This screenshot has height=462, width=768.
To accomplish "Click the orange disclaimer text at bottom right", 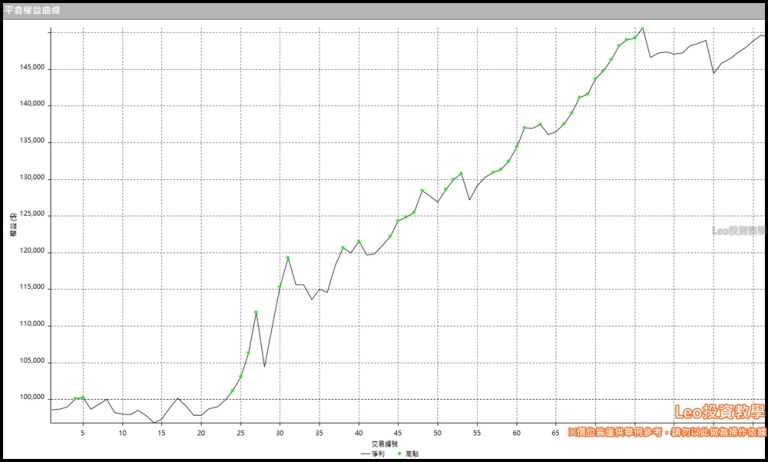I will (x=665, y=433).
